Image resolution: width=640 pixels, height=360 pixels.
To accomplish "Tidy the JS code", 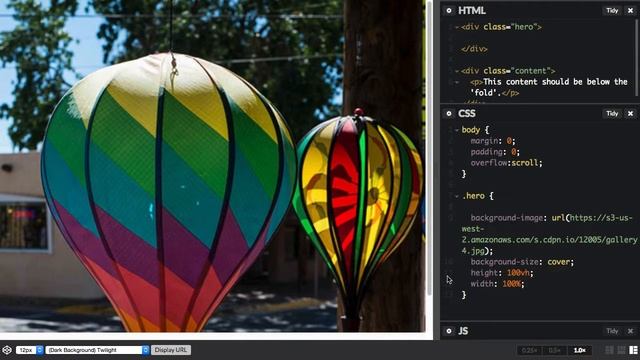I will click(612, 331).
